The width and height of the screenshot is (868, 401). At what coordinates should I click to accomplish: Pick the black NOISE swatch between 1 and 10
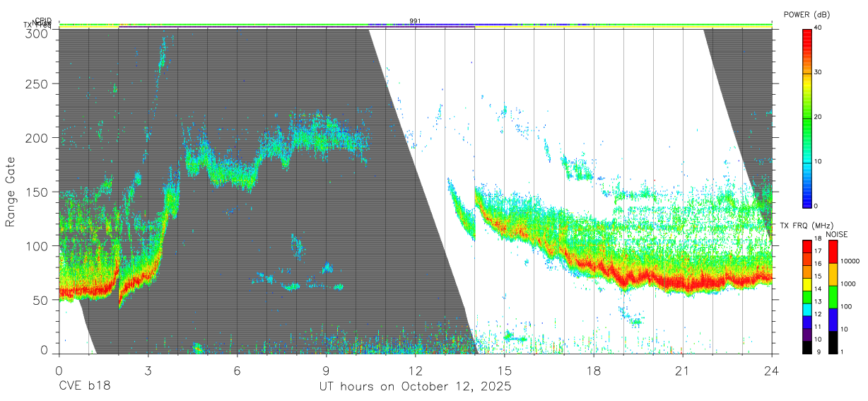[x=833, y=341]
